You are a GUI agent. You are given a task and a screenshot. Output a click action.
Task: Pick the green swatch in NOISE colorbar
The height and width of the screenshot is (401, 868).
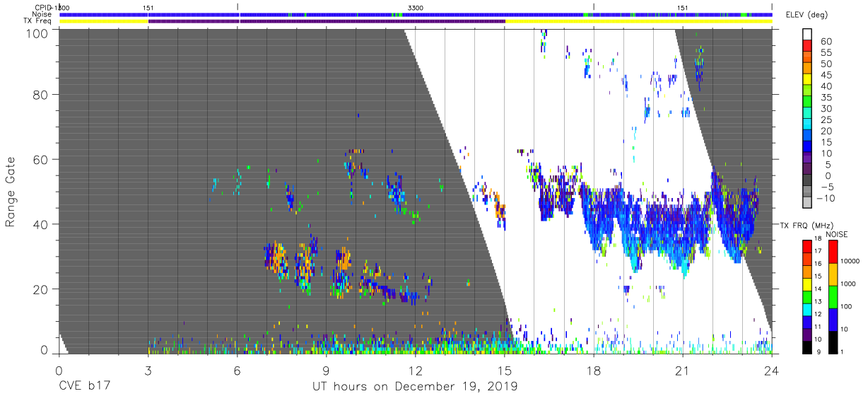[x=832, y=296]
